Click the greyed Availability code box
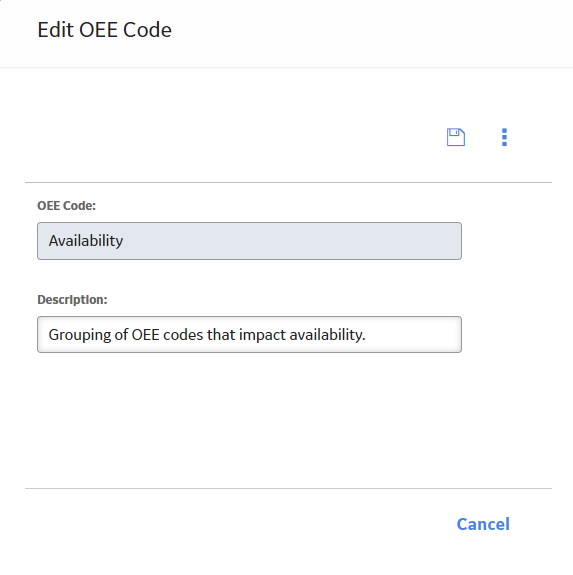The image size is (573, 575). [249, 241]
